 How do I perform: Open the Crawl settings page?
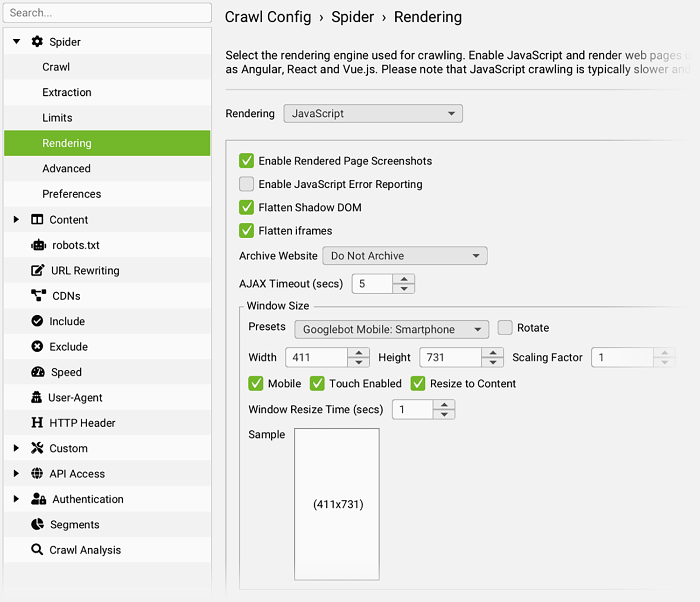point(107,67)
